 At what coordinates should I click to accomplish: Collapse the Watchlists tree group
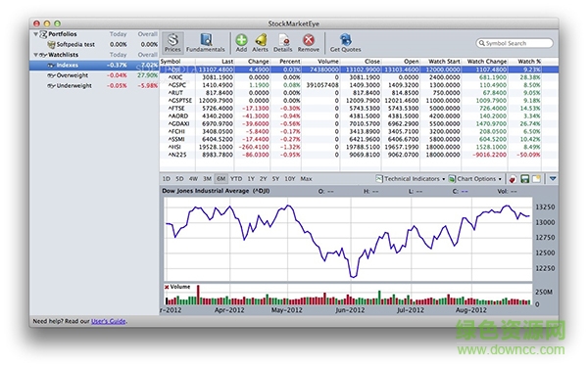click(x=35, y=55)
